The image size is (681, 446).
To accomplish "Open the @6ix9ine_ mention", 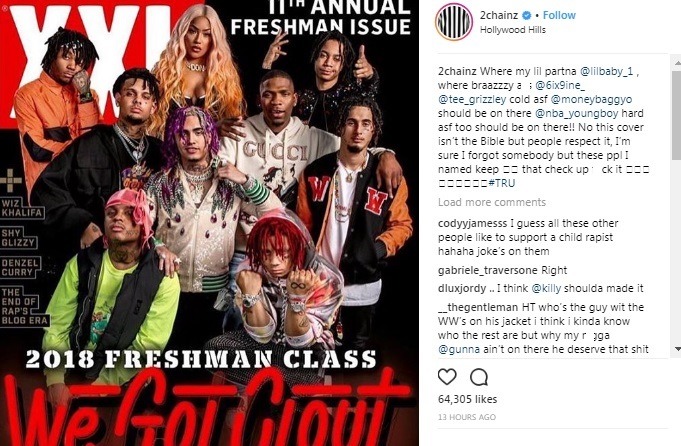I will 559,86.
